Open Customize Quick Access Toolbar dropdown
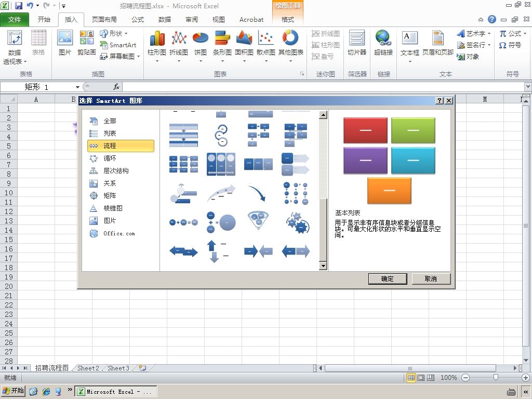Viewport: 532px width, 399px height. pos(63,6)
